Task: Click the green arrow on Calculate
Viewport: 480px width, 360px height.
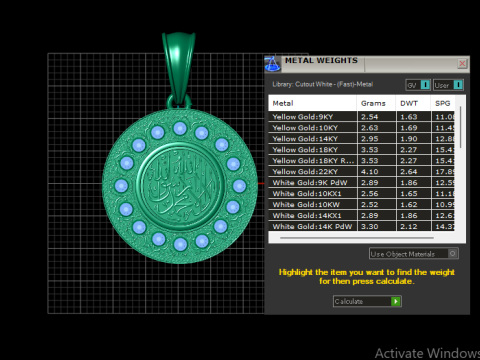Action: coord(396,301)
